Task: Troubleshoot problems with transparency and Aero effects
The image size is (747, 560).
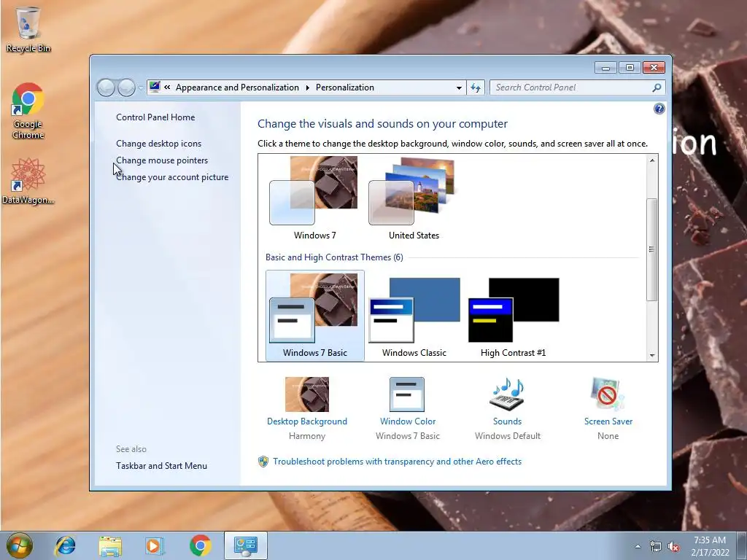Action: [x=398, y=462]
